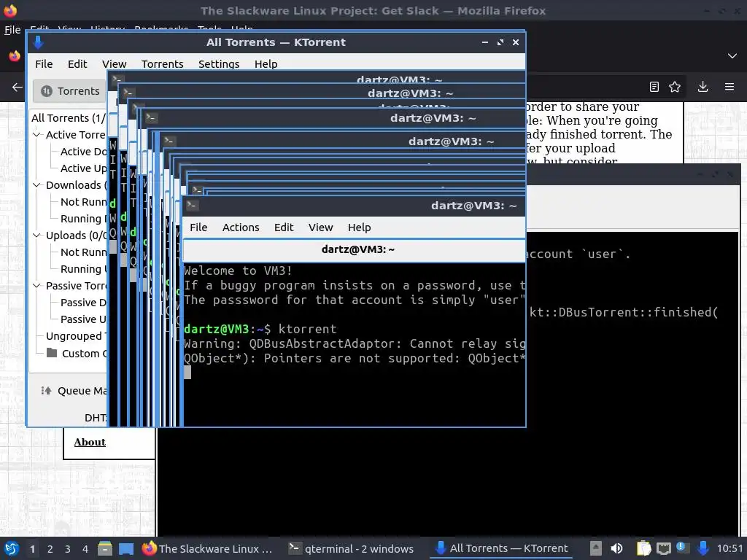Click the list all tabs chevron in Firefox

[732, 56]
